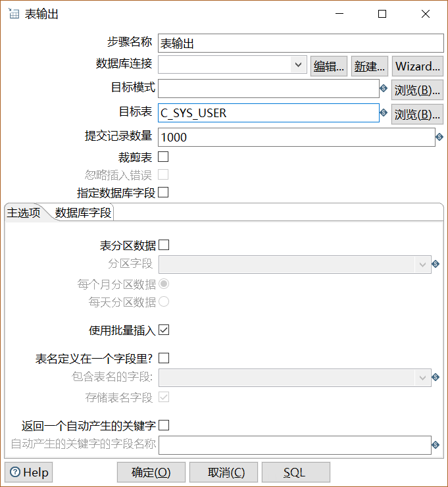The width and height of the screenshot is (448, 487).
Task: Click the 自动产生的关键字的字段名称 input field
Action: pyautogui.click(x=295, y=445)
